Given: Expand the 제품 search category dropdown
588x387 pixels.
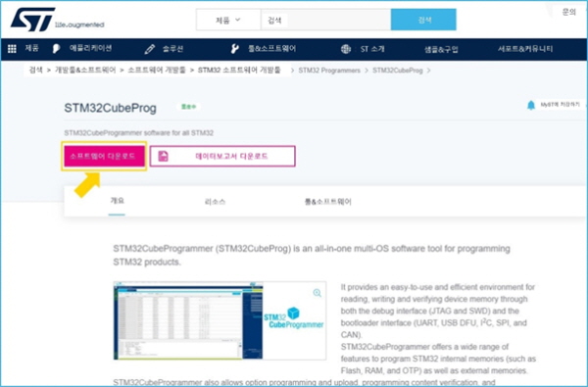Looking at the screenshot, I should click(228, 20).
